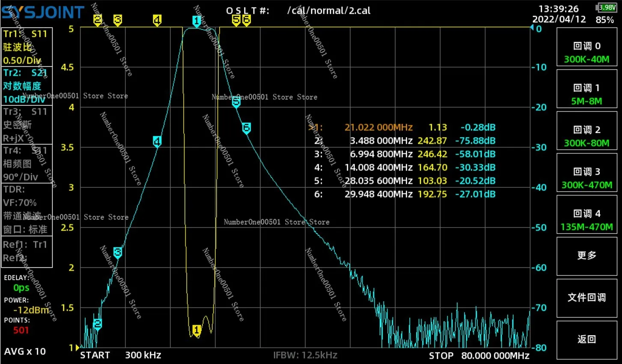Click the SYSJOINT logo

click(x=43, y=12)
